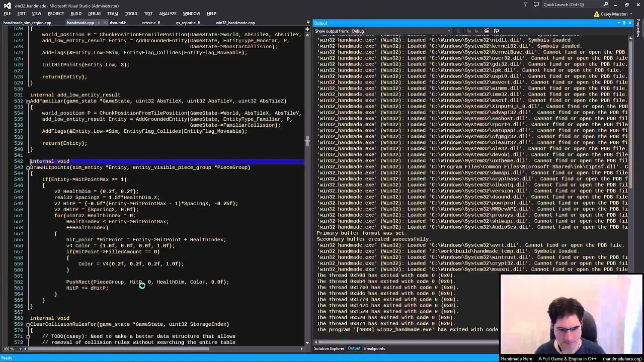
Task: Click line number 568 in the gutter
Action: pos(18,318)
